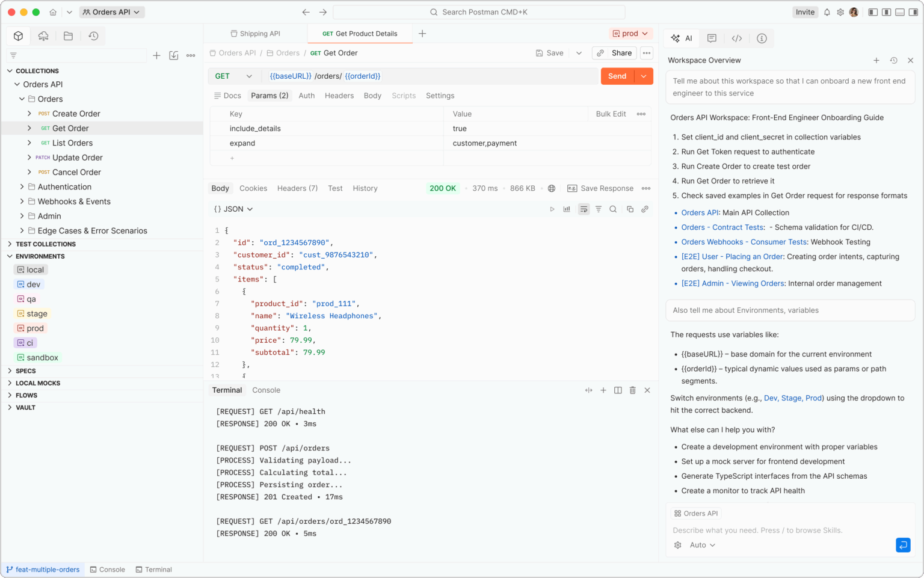The height and width of the screenshot is (578, 924).
Task: Add new tab with plus icon
Action: (x=422, y=34)
